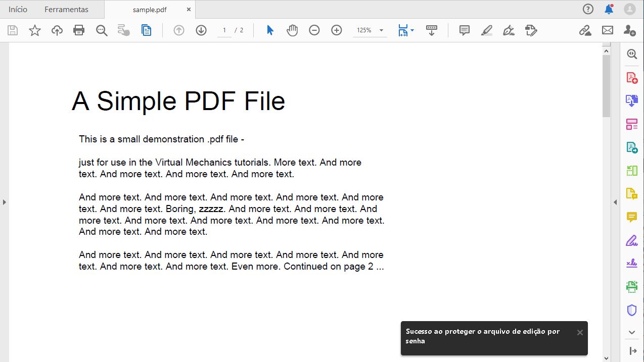Zoom out with minus button
The width and height of the screenshot is (644, 362).
point(314,30)
